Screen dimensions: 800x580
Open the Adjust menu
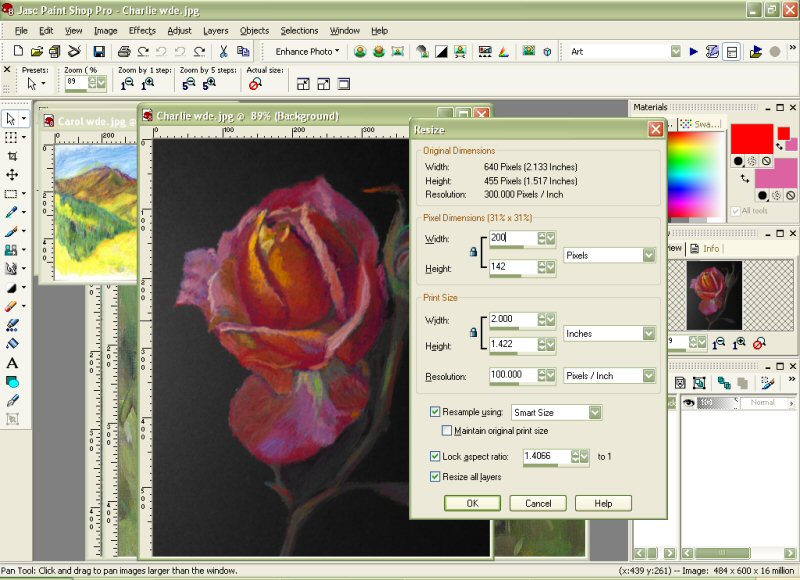point(180,31)
